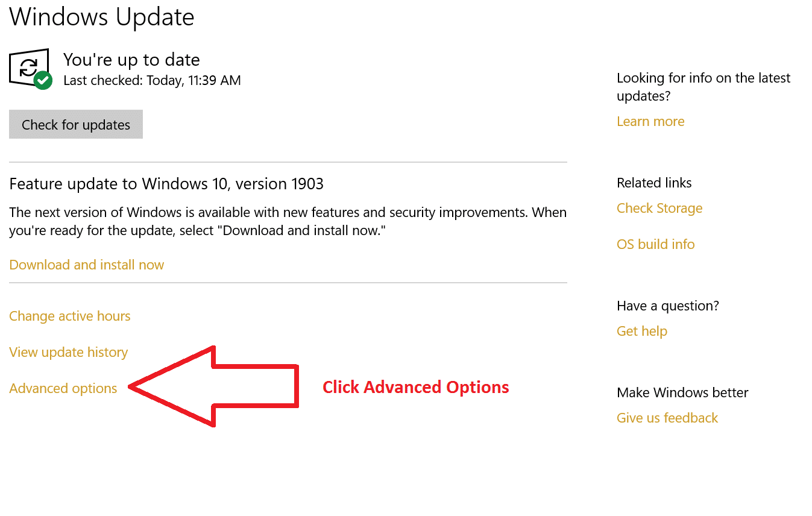View update history
812x516 pixels.
click(x=68, y=351)
